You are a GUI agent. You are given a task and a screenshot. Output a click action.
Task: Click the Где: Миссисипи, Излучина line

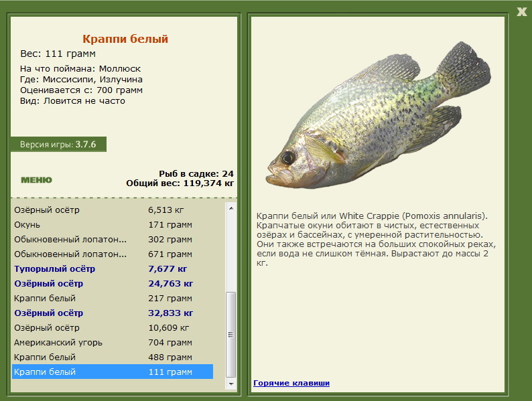click(82, 80)
